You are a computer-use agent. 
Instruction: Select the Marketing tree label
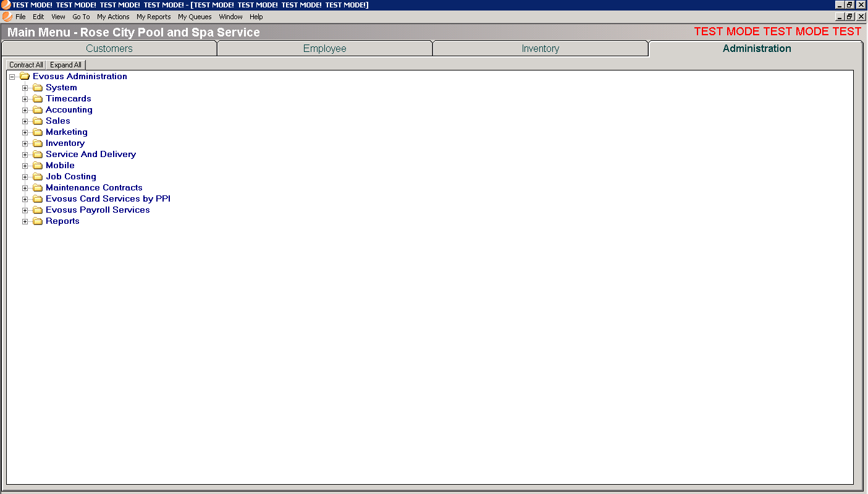67,132
